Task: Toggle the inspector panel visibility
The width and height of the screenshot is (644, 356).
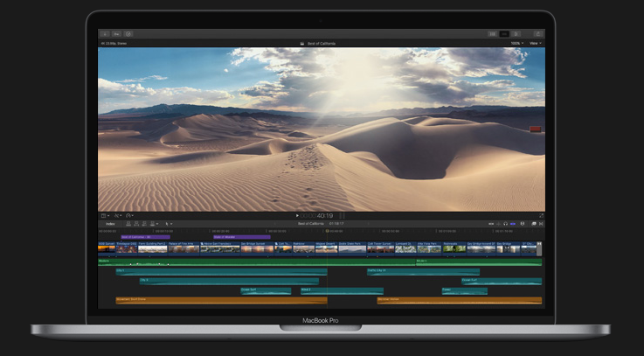Action: [516, 34]
